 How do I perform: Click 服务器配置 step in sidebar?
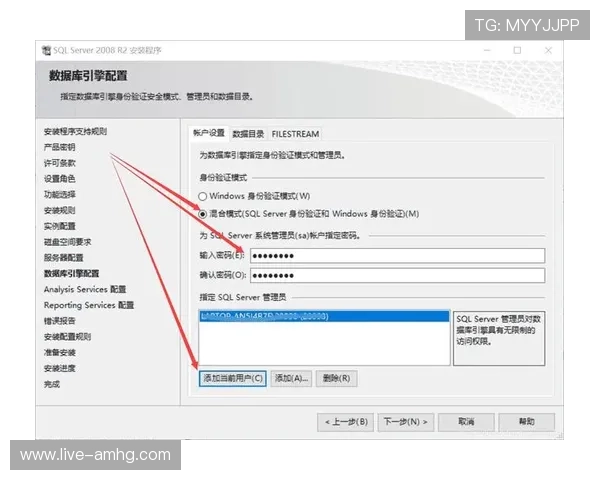[x=64, y=258]
